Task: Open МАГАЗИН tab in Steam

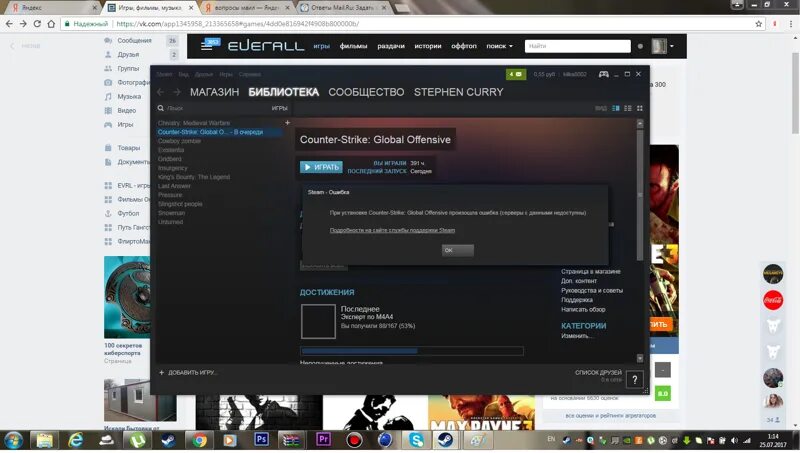Action: [214, 92]
